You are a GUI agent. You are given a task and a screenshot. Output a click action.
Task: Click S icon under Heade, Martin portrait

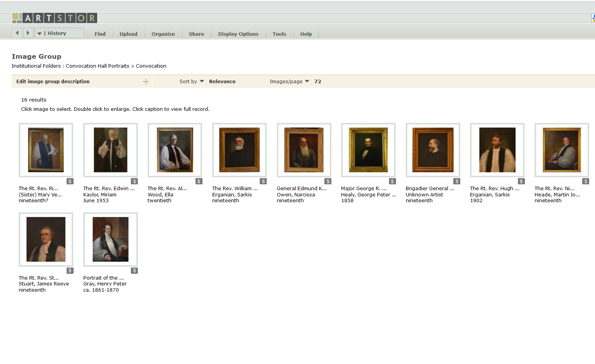click(586, 181)
